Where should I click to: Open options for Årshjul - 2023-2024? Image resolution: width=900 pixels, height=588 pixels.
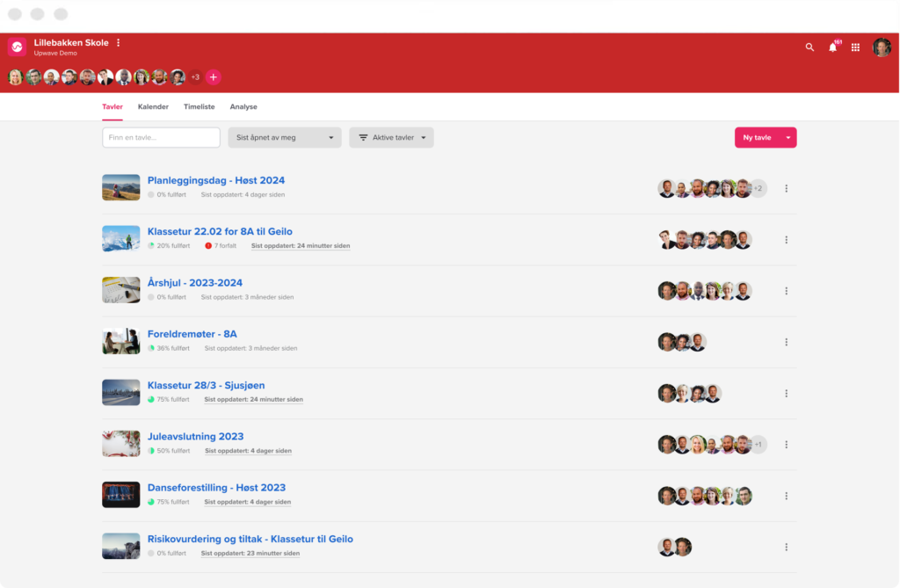point(787,291)
